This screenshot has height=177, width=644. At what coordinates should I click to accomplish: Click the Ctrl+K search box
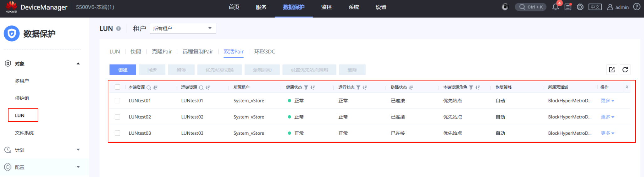click(531, 7)
